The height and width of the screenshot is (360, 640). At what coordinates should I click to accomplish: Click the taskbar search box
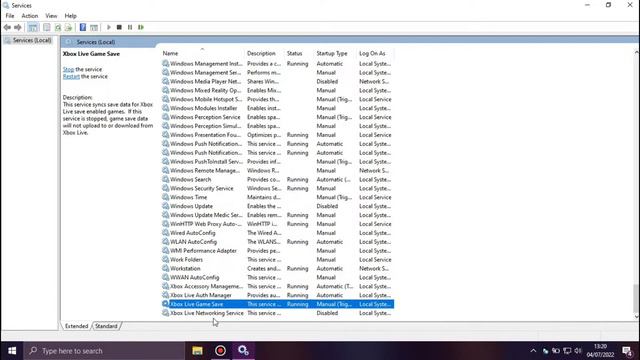[x=104, y=351]
